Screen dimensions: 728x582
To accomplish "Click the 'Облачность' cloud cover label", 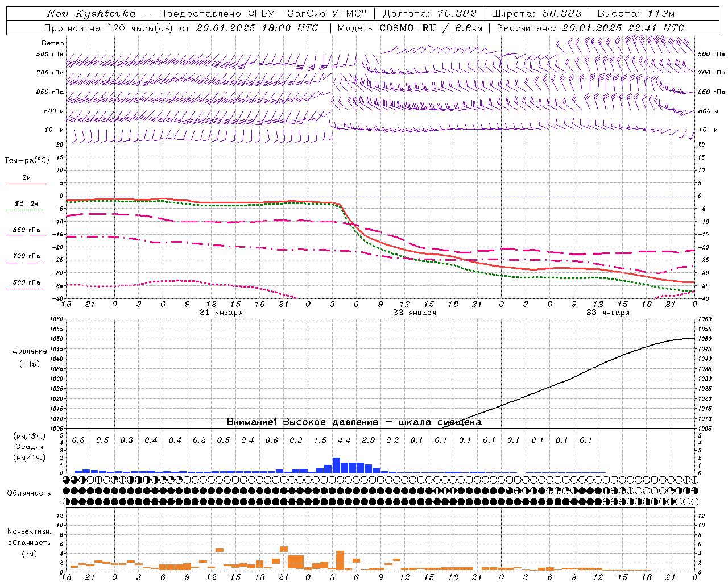I will coord(29,493).
